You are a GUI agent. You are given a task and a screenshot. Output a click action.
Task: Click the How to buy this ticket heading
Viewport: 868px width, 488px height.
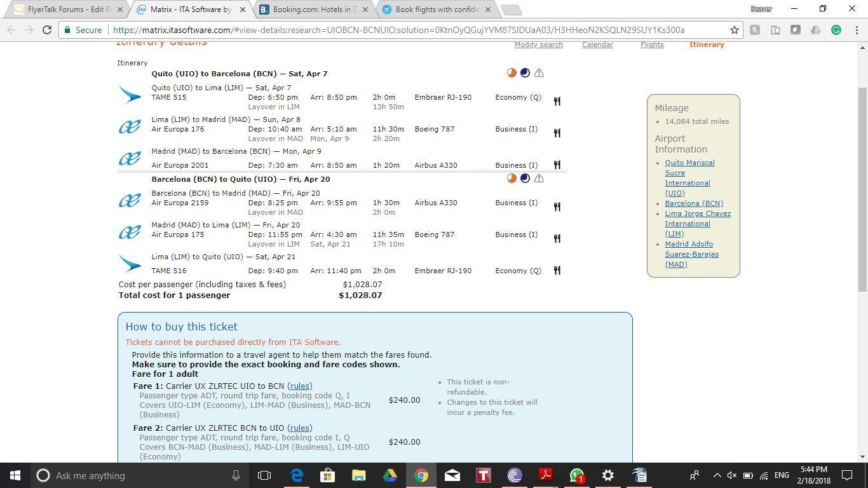(181, 327)
